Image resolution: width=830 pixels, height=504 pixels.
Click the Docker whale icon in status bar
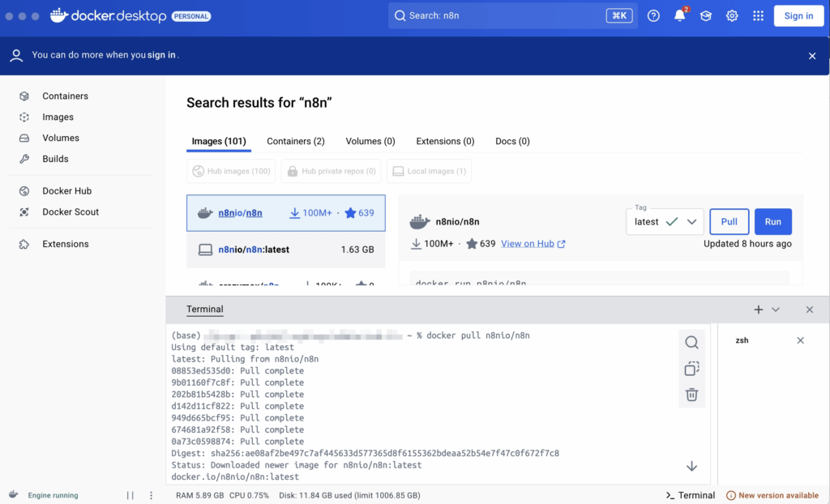[13, 495]
